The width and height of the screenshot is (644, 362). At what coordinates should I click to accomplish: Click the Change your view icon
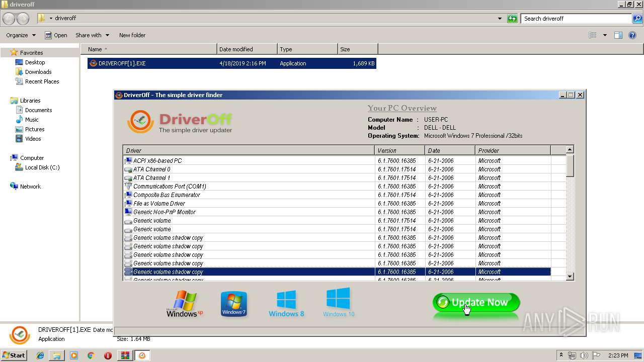(x=593, y=35)
